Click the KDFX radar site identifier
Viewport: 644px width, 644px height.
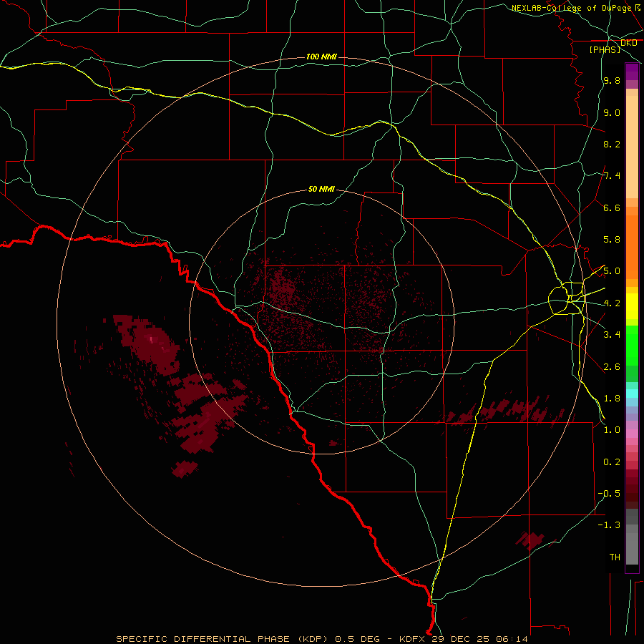(x=412, y=639)
